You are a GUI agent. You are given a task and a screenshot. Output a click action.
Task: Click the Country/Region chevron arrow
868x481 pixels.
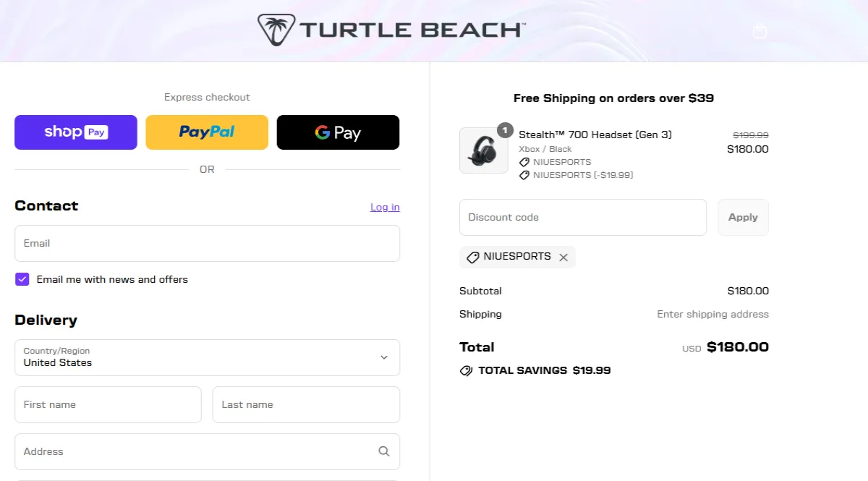point(384,357)
